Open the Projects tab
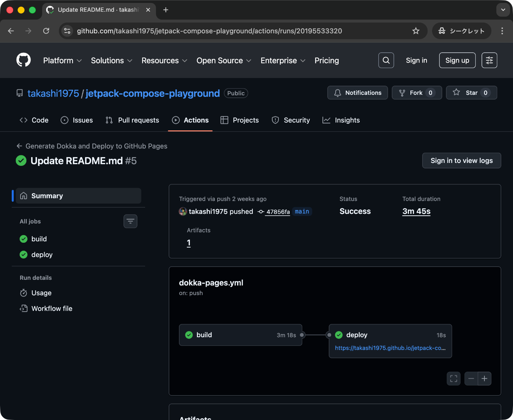 pos(240,120)
